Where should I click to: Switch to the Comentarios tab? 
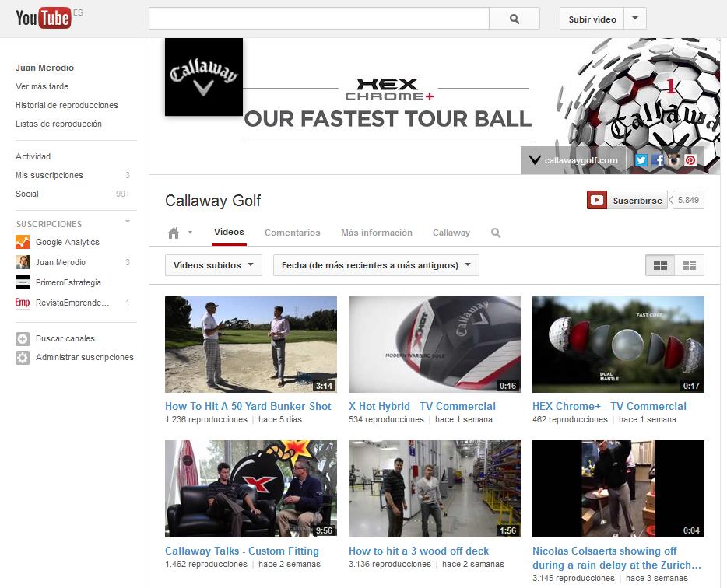pyautogui.click(x=293, y=233)
